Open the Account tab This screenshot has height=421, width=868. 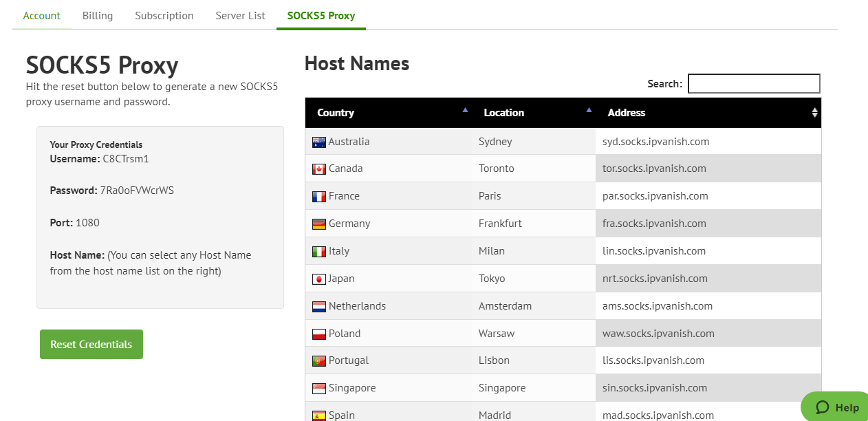[42, 15]
